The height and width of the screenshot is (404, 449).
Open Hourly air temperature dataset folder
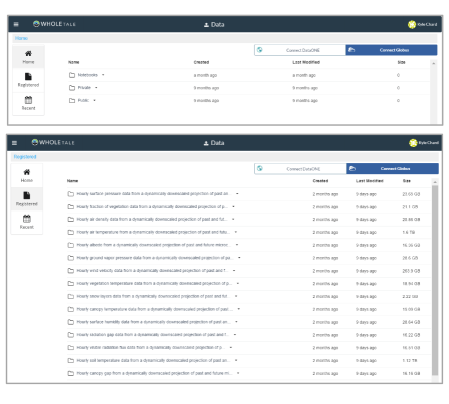152,232
